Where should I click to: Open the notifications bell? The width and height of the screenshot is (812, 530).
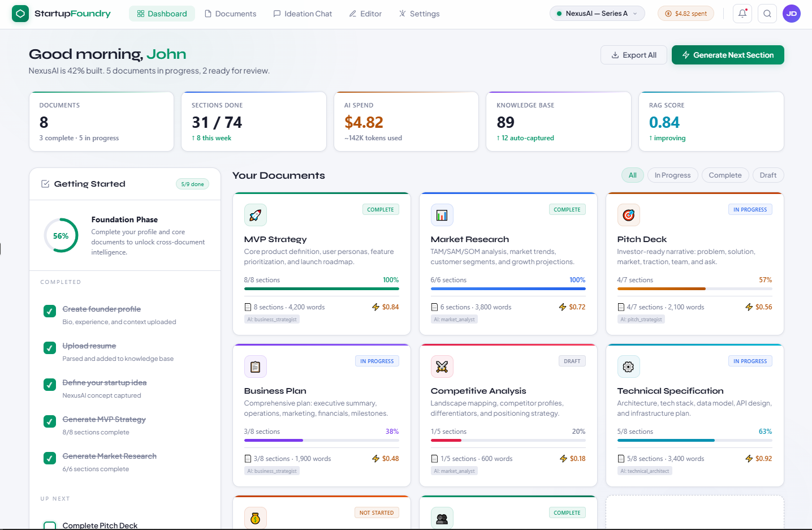pos(742,14)
